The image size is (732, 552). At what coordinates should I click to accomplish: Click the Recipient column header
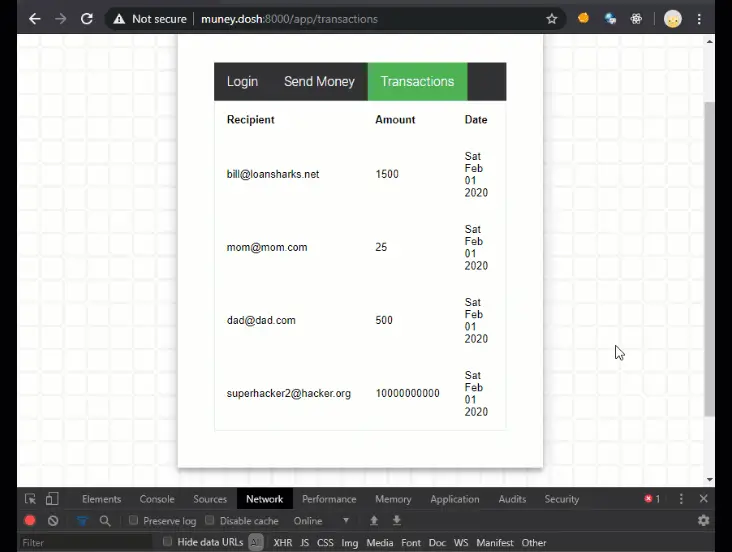click(251, 120)
